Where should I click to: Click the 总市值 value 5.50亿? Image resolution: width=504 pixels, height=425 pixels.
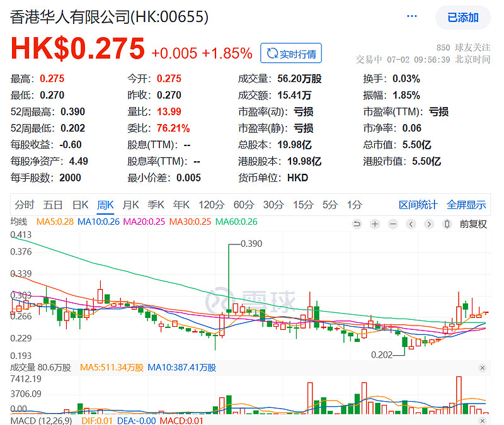click(416, 145)
